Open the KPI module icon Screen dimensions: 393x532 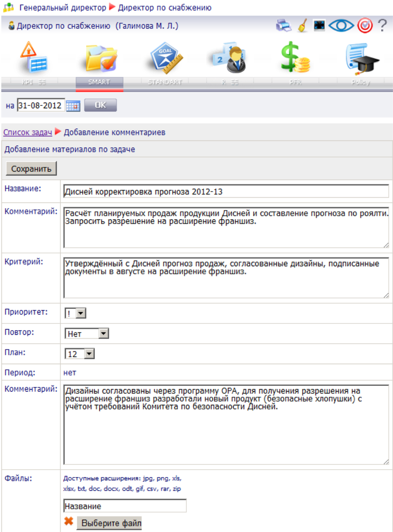click(33, 57)
